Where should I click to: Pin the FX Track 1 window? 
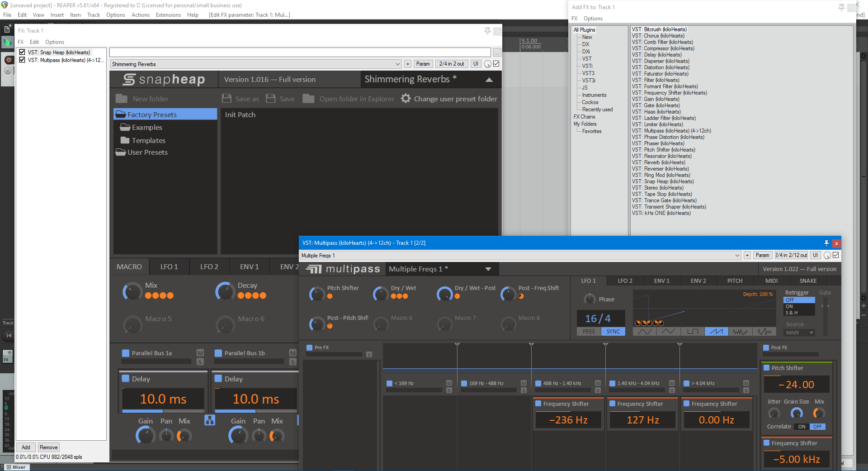click(487, 31)
